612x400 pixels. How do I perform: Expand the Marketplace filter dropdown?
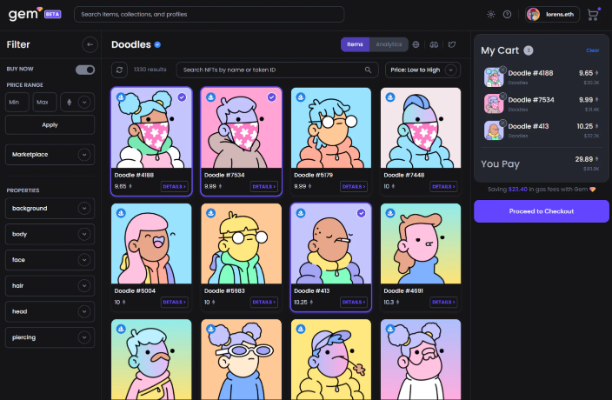[50, 155]
